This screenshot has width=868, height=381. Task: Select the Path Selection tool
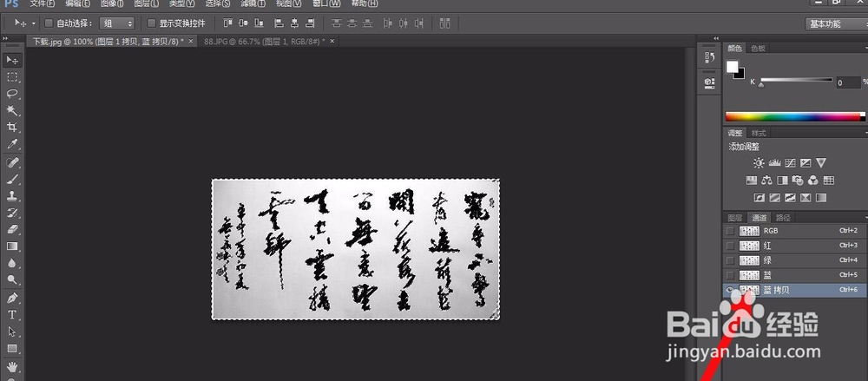coord(12,332)
